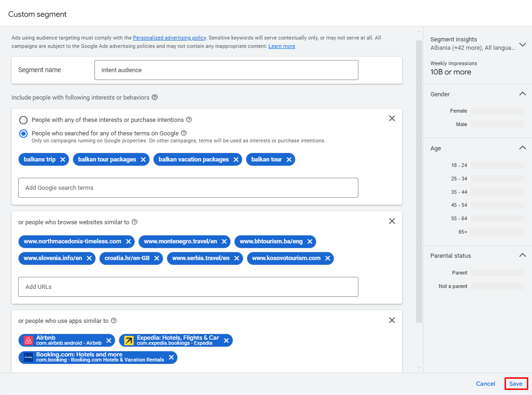Image resolution: width=532 pixels, height=395 pixels.
Task: Click help icon next to interests or behaviors
Action: pyautogui.click(x=155, y=97)
